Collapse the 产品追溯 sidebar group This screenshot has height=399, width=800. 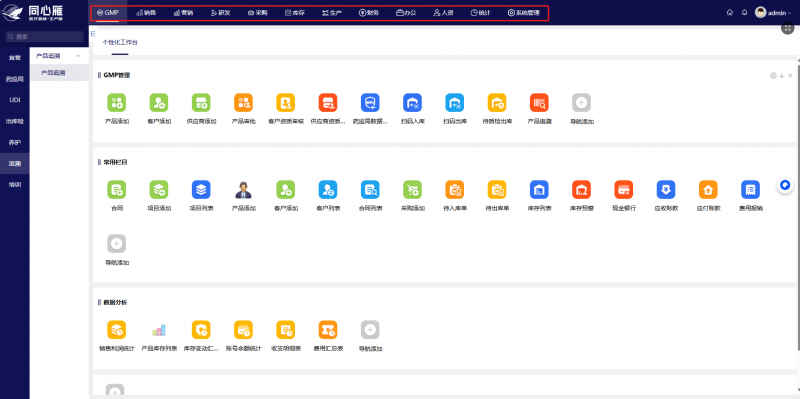click(x=78, y=56)
